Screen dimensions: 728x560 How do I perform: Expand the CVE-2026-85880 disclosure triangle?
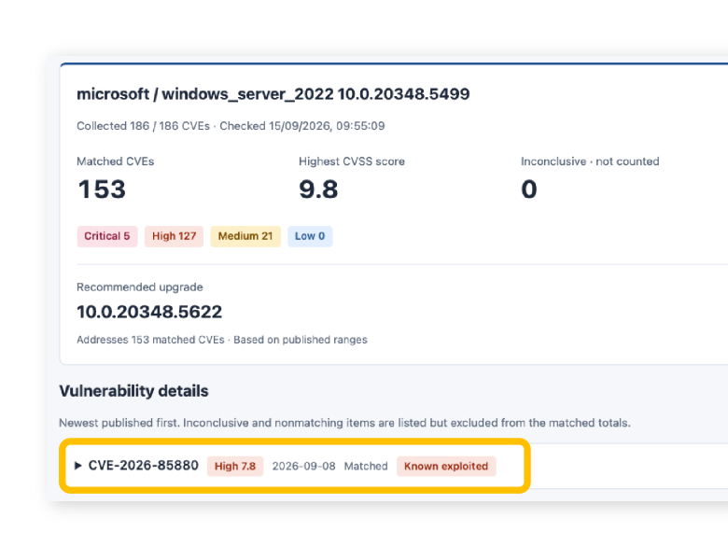(78, 466)
